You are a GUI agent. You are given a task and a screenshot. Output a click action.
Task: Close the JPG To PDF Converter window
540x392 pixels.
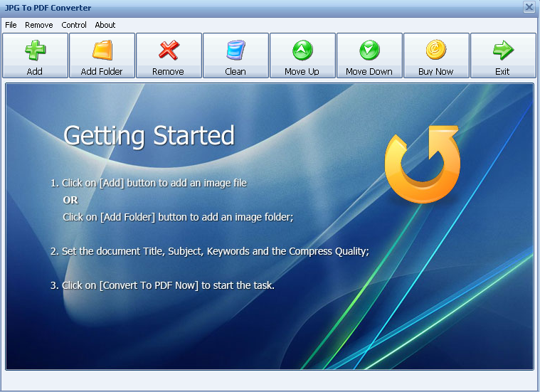click(x=529, y=6)
